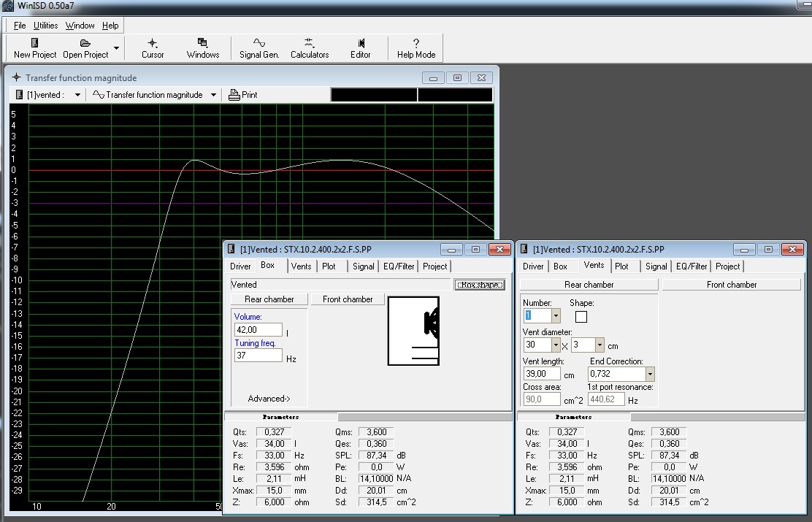Image resolution: width=812 pixels, height=522 pixels.
Task: Open the vent Number dropdown
Action: click(x=556, y=316)
